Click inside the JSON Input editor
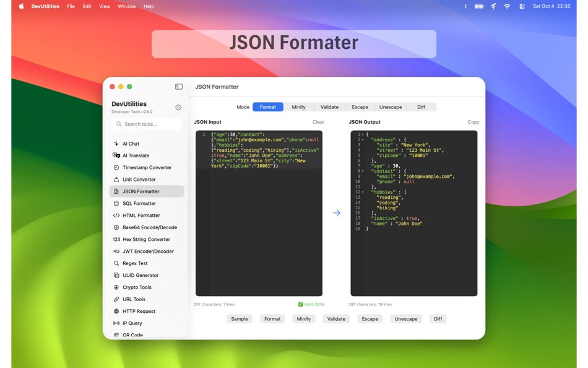The height and width of the screenshot is (368, 588). coord(259,213)
